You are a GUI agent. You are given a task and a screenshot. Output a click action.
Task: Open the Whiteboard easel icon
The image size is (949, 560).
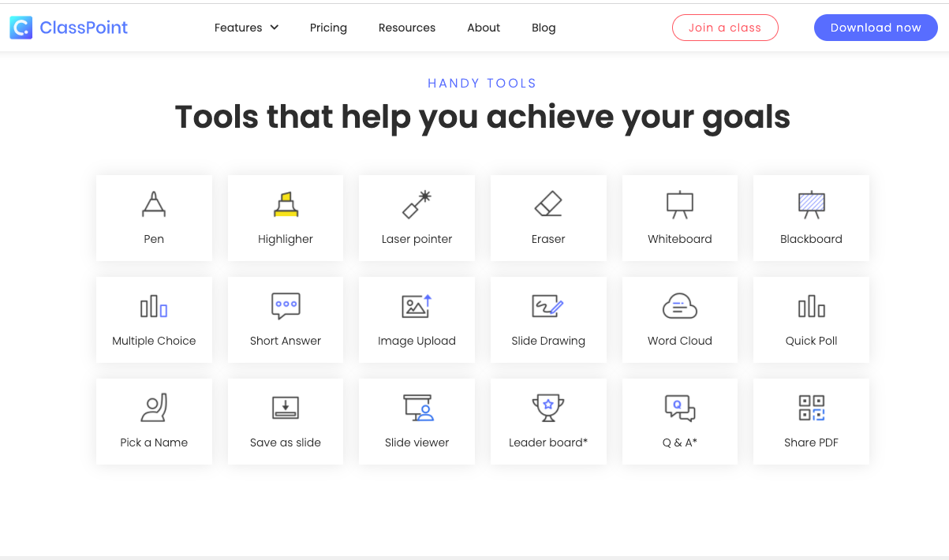coord(680,204)
